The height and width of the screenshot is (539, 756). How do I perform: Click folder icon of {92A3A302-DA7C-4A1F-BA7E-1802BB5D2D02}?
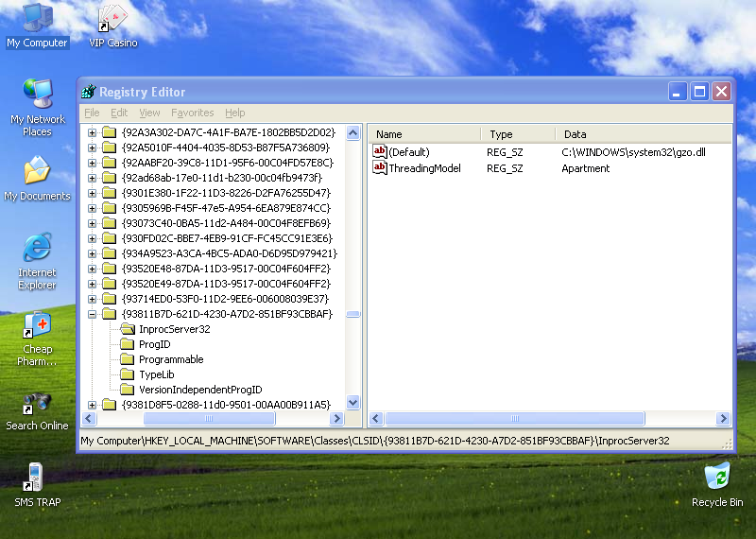click(x=110, y=132)
